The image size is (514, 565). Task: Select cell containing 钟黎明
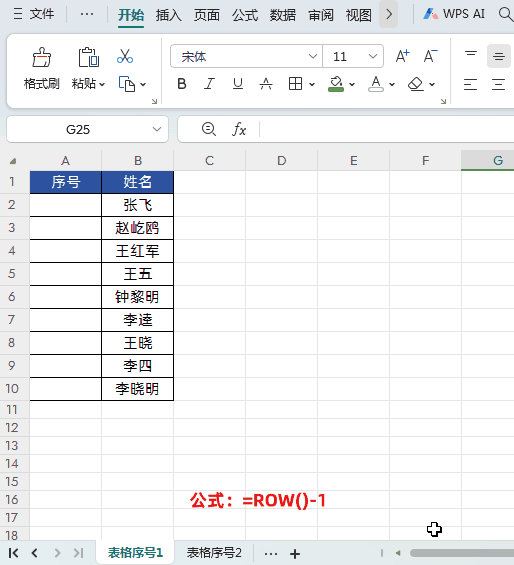coord(138,297)
